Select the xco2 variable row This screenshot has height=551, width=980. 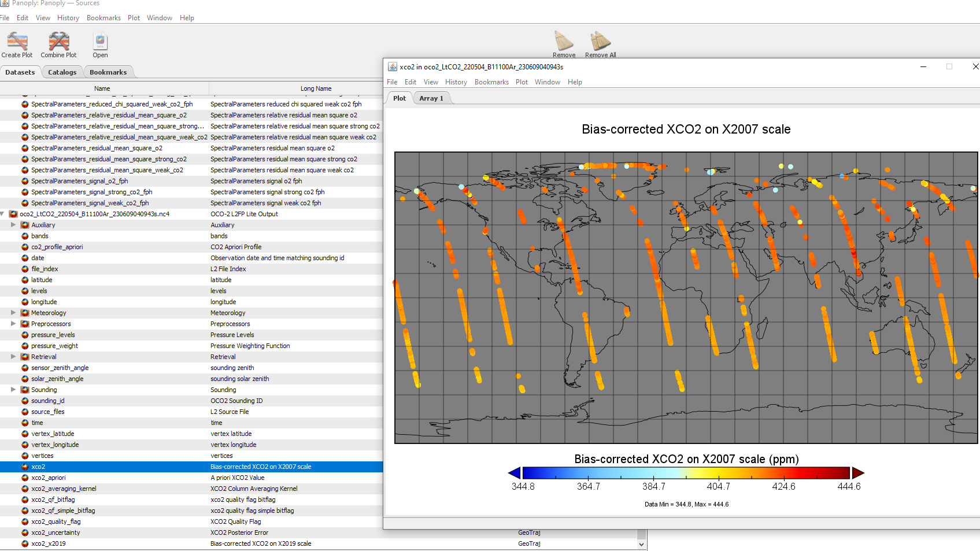tap(191, 467)
